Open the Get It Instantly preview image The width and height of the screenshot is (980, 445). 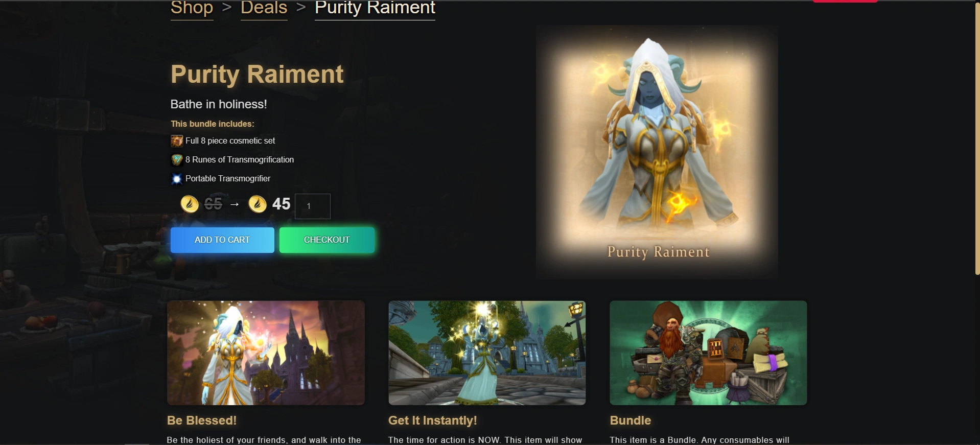coord(487,353)
